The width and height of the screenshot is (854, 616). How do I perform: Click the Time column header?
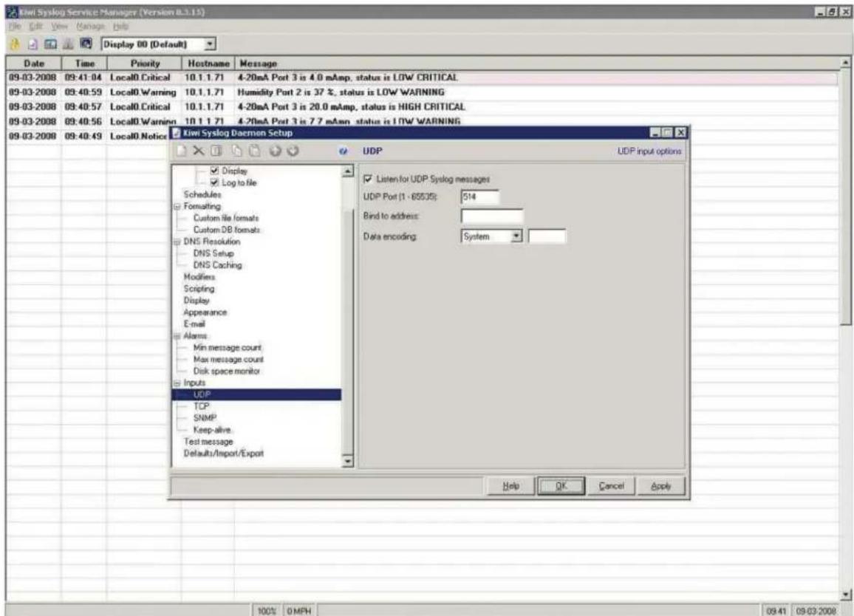click(x=84, y=64)
